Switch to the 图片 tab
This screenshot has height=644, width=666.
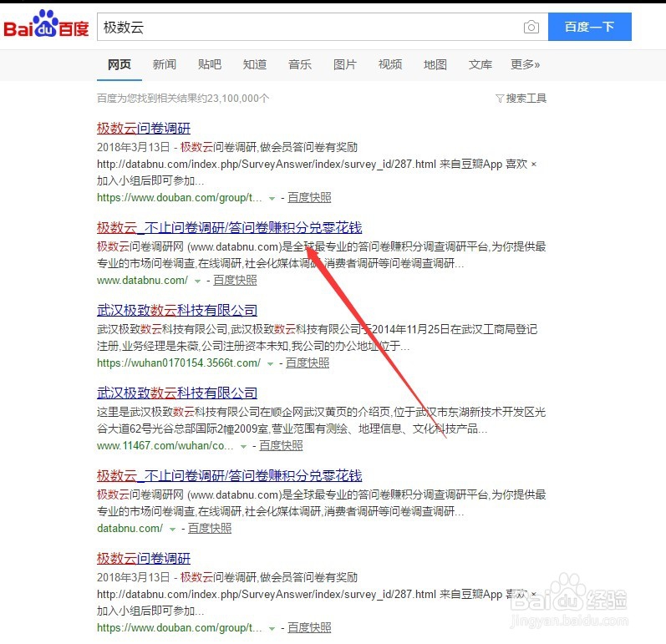345,64
